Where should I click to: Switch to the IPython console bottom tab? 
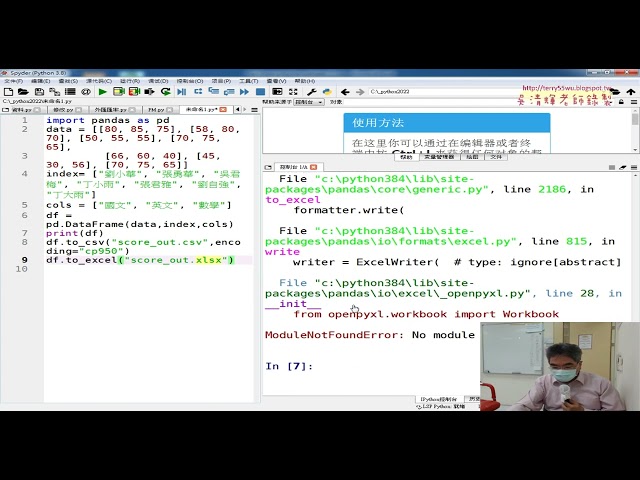coord(439,399)
